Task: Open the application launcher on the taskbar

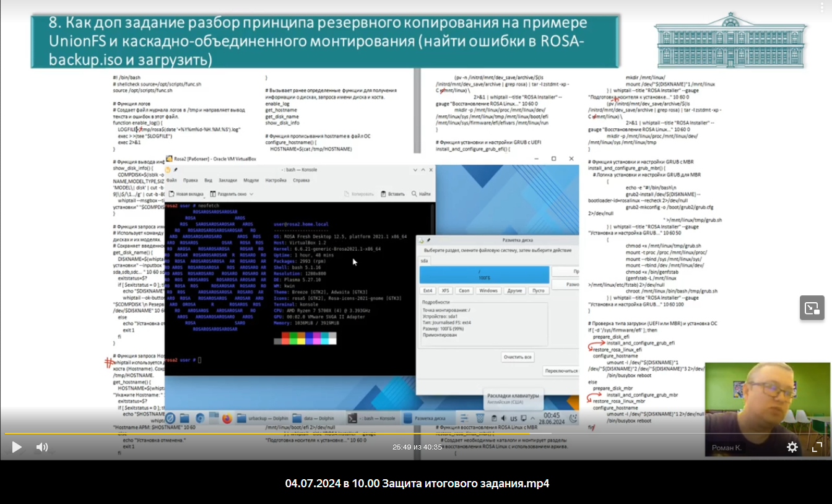Action: pyautogui.click(x=170, y=419)
